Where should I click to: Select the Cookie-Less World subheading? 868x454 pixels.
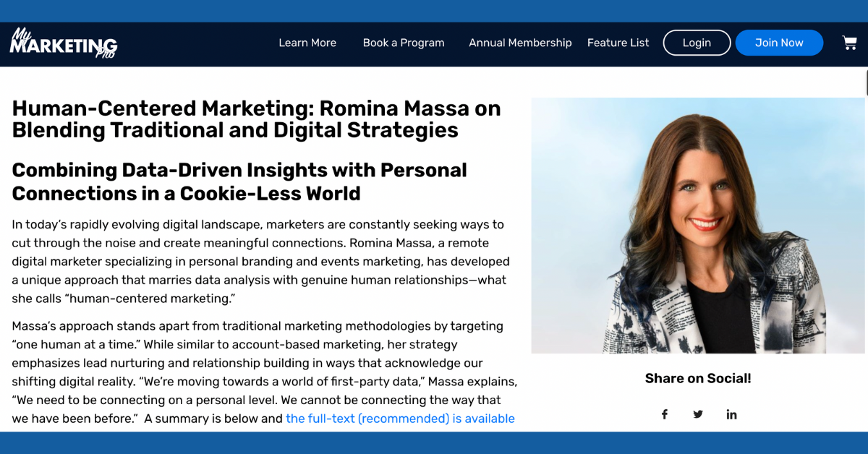click(x=239, y=181)
